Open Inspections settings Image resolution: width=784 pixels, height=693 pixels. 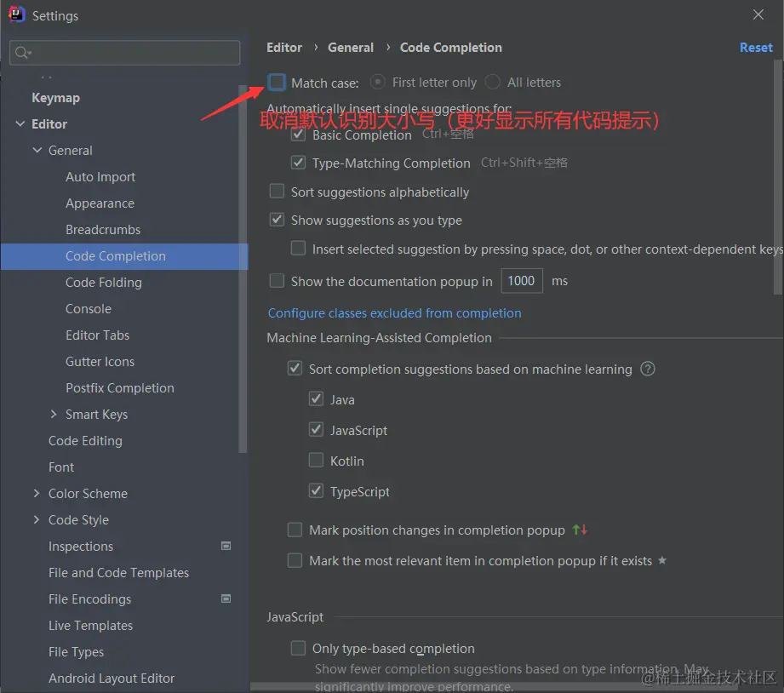point(81,546)
